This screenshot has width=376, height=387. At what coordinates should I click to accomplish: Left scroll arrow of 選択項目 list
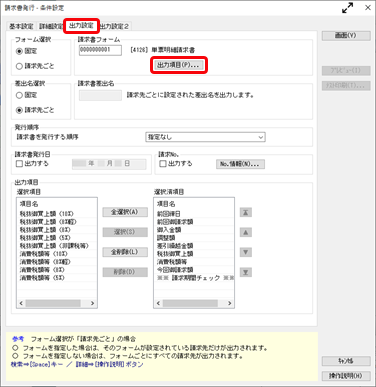pos(21,303)
